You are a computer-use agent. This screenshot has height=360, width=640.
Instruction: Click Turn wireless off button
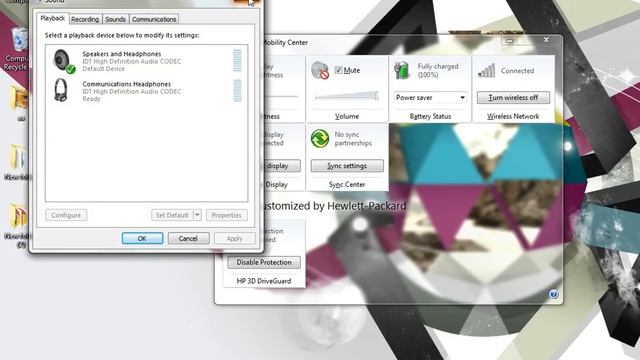coord(513,98)
